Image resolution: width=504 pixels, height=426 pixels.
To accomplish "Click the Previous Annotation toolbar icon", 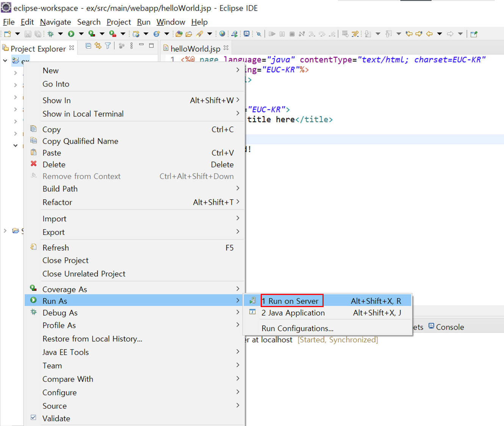I will click(388, 34).
